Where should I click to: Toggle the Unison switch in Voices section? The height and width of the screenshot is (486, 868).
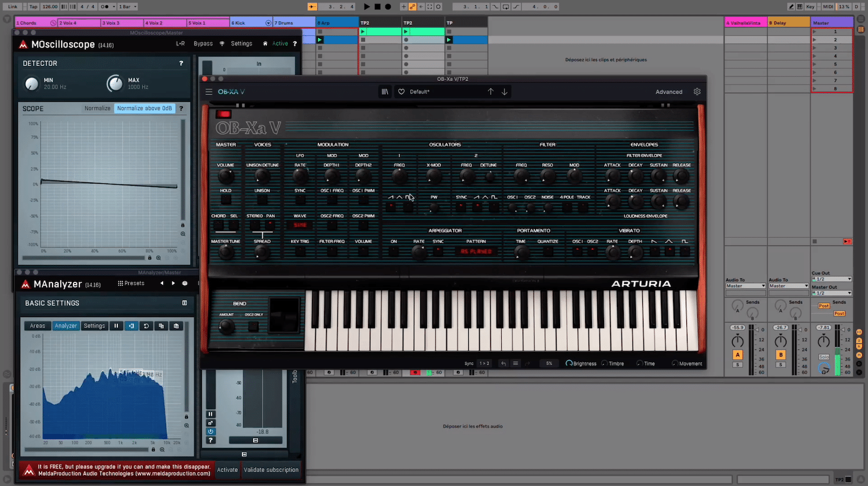click(262, 200)
